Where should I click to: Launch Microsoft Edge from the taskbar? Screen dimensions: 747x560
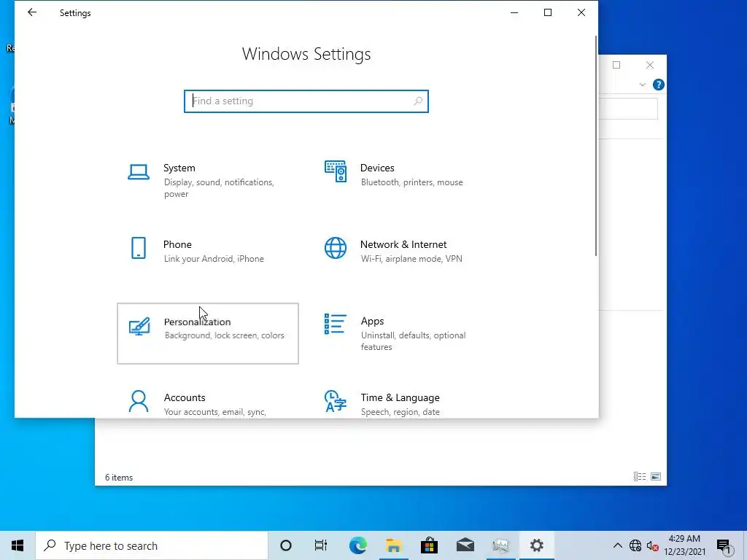[357, 545]
